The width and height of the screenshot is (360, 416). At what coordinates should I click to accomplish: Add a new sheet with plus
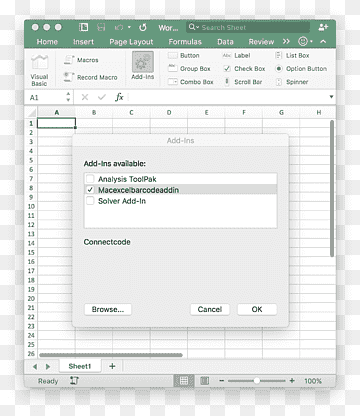tap(112, 366)
